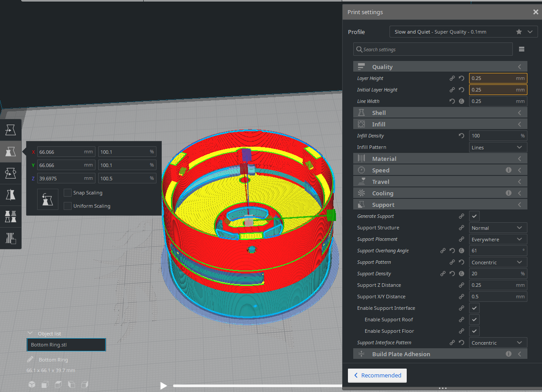Enable the Snap Scaling checkbox
The width and height of the screenshot is (542, 392).
click(68, 193)
